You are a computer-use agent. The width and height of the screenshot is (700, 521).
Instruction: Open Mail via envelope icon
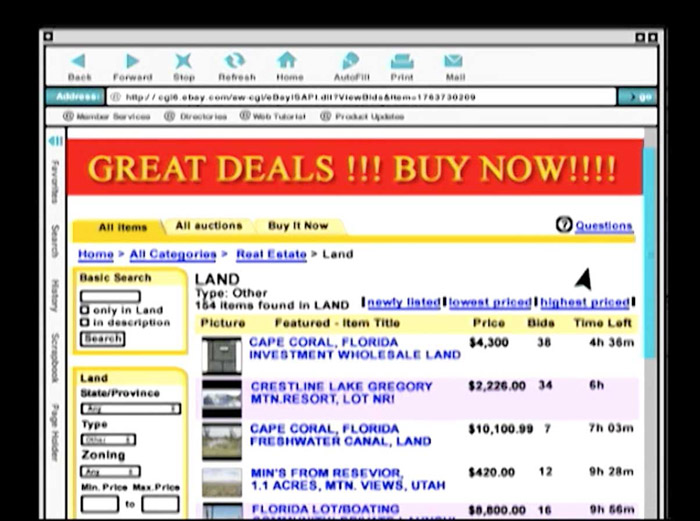tap(454, 61)
